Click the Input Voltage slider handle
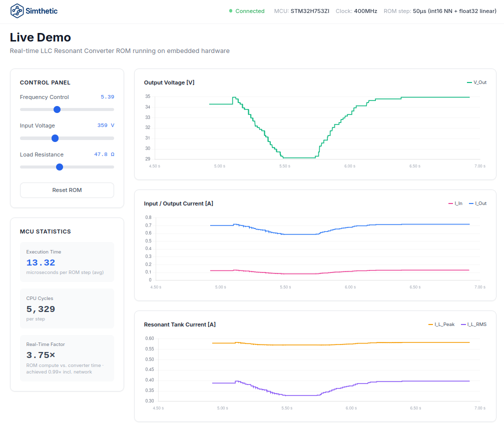 [55, 138]
